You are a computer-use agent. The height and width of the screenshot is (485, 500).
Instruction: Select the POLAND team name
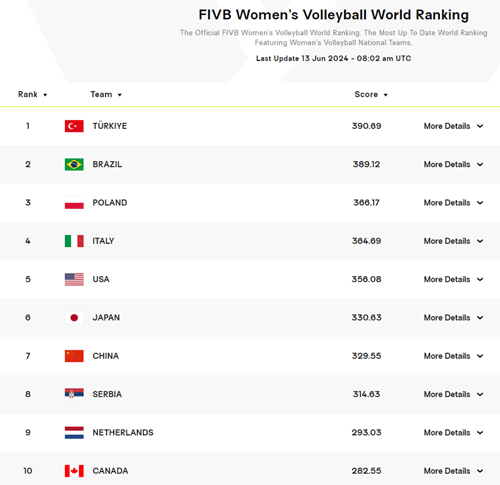point(110,203)
